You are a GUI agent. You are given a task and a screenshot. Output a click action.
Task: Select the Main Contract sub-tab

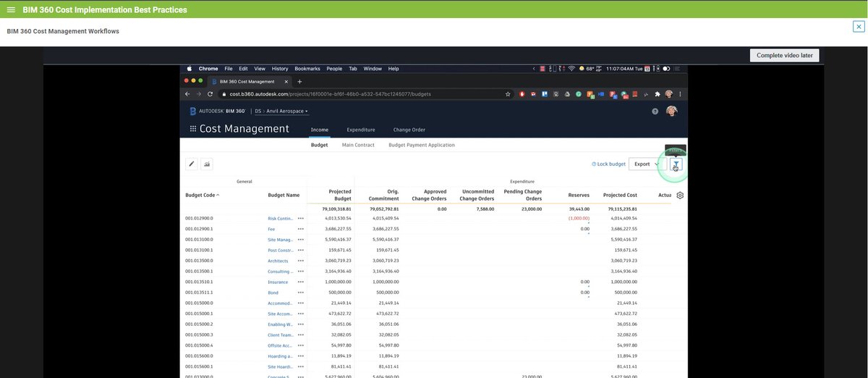pyautogui.click(x=358, y=145)
